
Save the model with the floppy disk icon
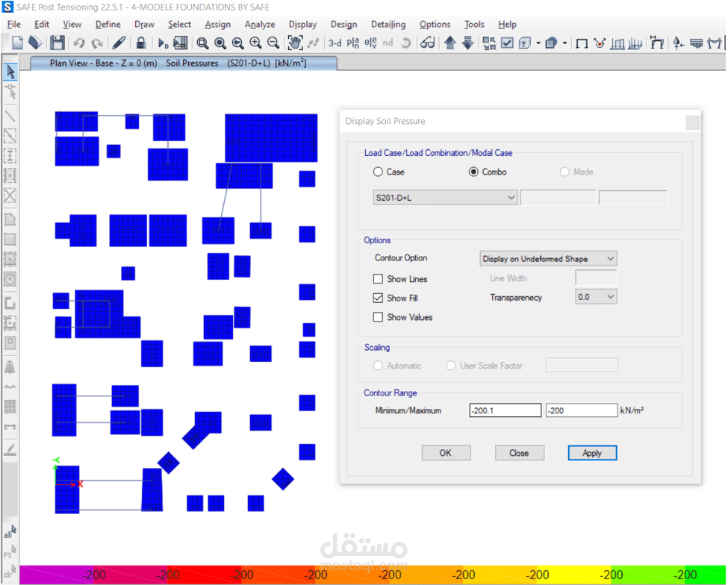(x=57, y=43)
